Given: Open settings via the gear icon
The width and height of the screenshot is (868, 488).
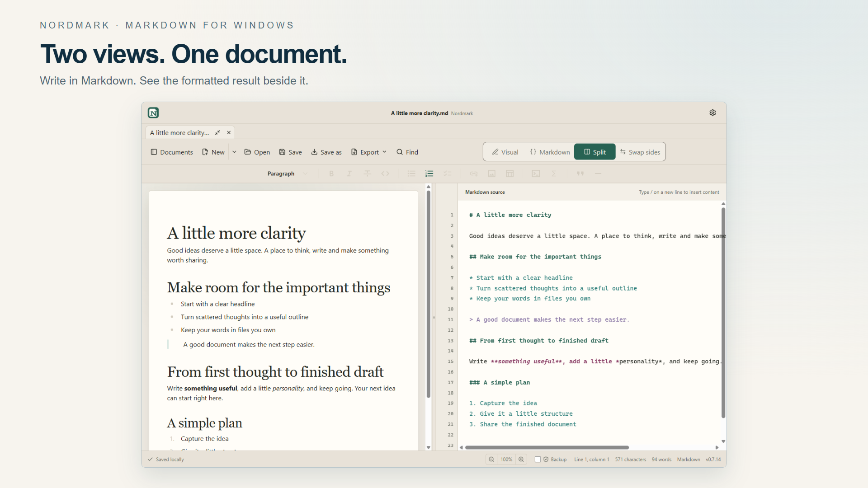Looking at the screenshot, I should coord(712,113).
